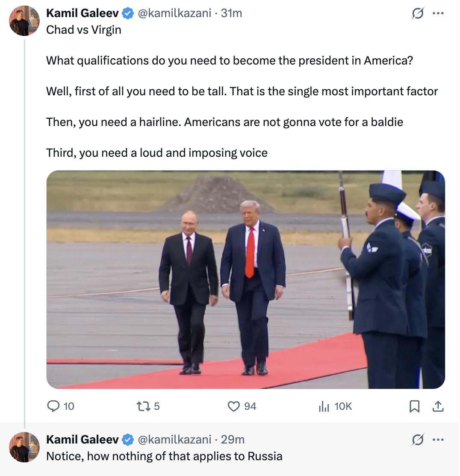
Task: Like the tweet with 94 likes
Action: (x=234, y=406)
